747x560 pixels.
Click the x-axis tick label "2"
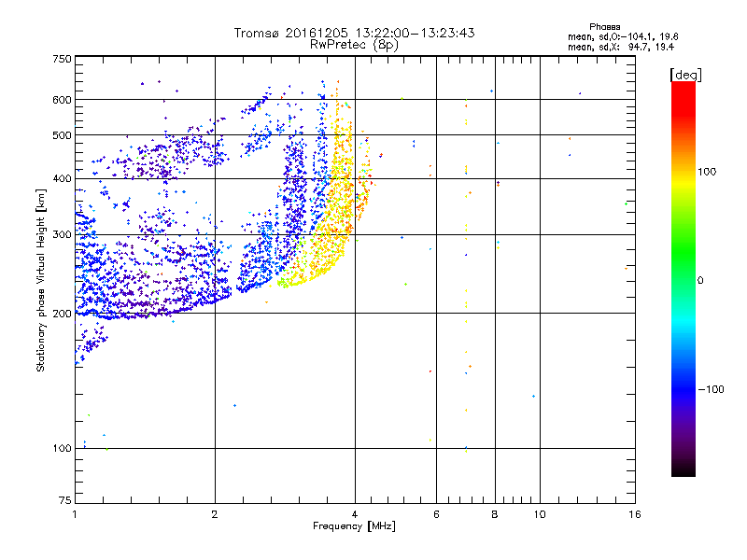point(215,514)
